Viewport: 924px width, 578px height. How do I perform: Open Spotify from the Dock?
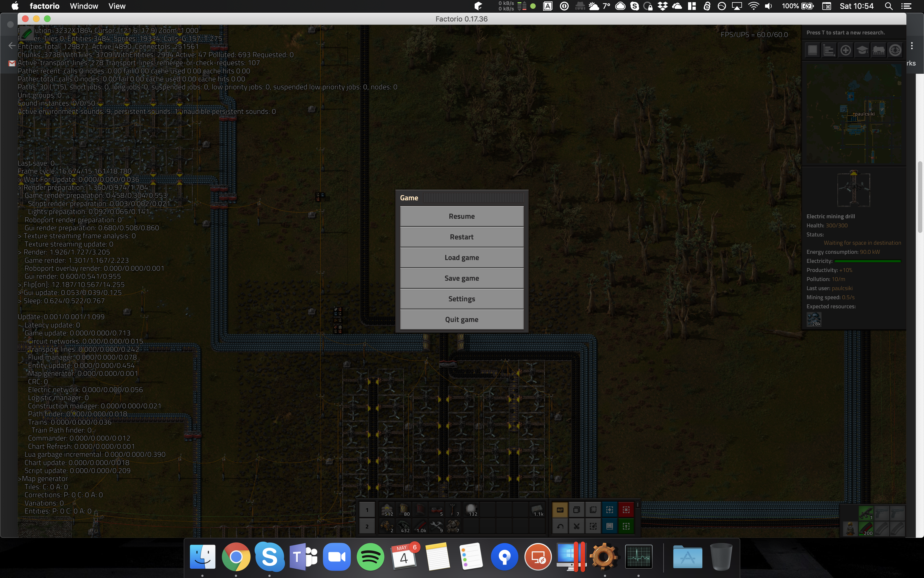pos(370,557)
